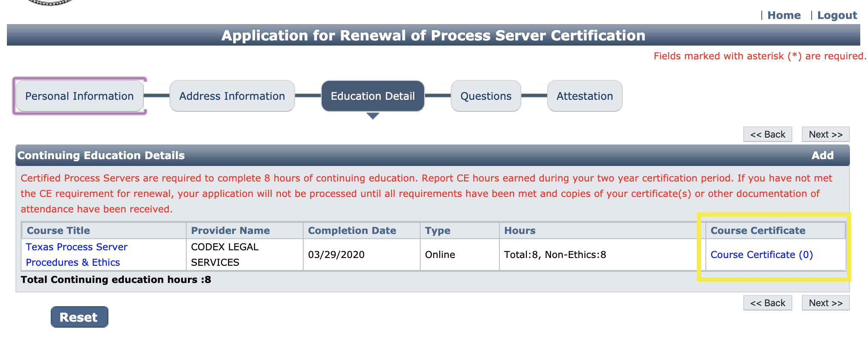The height and width of the screenshot is (338, 868).
Task: Click the Completion Date column header
Action: click(362, 230)
